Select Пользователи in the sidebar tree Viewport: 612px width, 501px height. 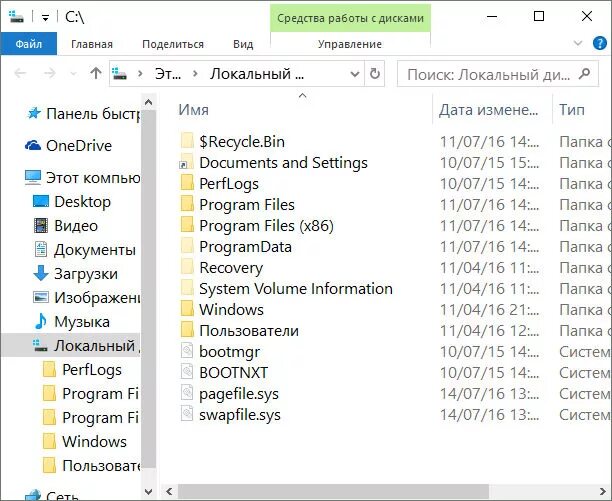tap(91, 465)
